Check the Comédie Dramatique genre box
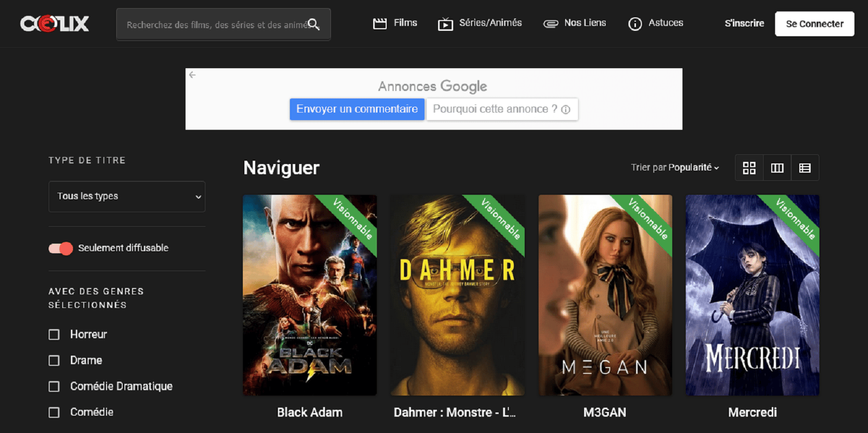 click(x=54, y=386)
